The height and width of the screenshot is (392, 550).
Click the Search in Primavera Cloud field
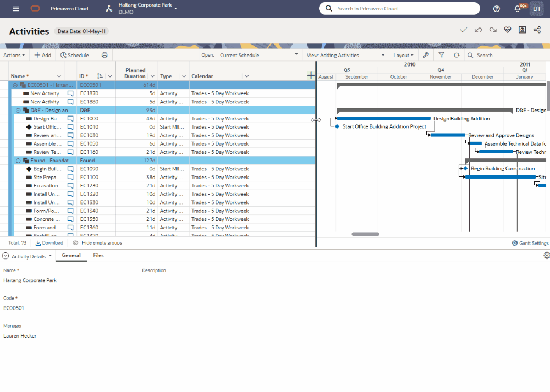coord(399,8)
